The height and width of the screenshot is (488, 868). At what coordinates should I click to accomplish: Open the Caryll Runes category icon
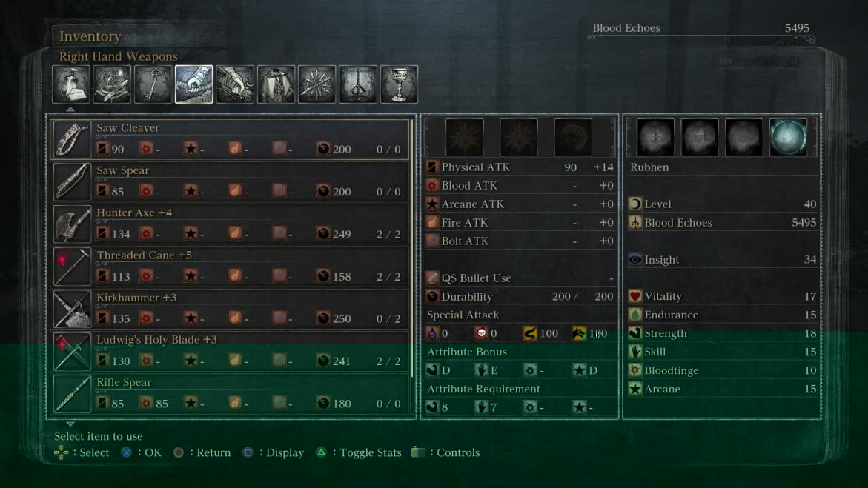tap(357, 84)
